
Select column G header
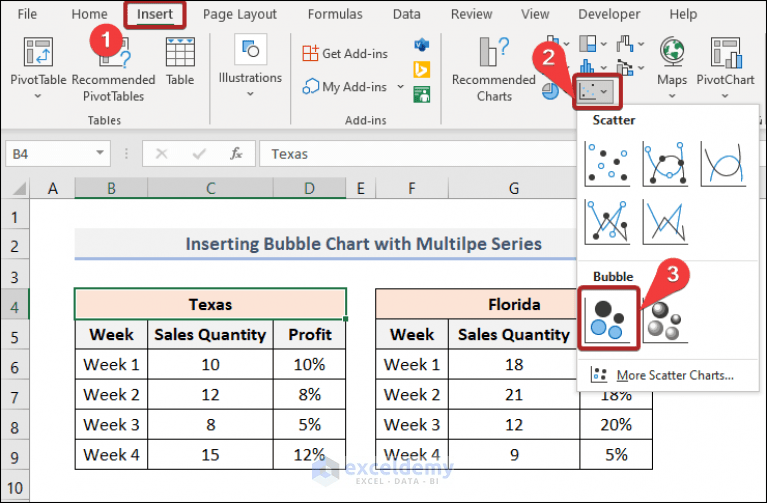[514, 188]
